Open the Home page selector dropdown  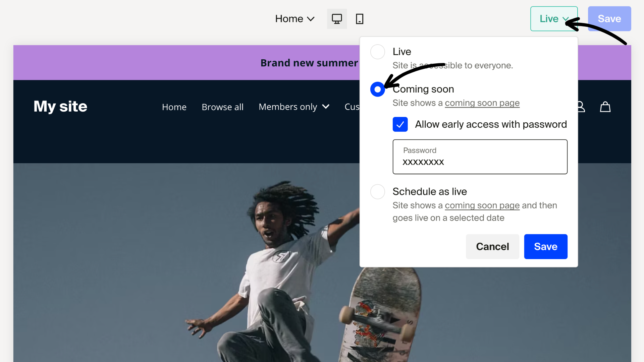(294, 18)
